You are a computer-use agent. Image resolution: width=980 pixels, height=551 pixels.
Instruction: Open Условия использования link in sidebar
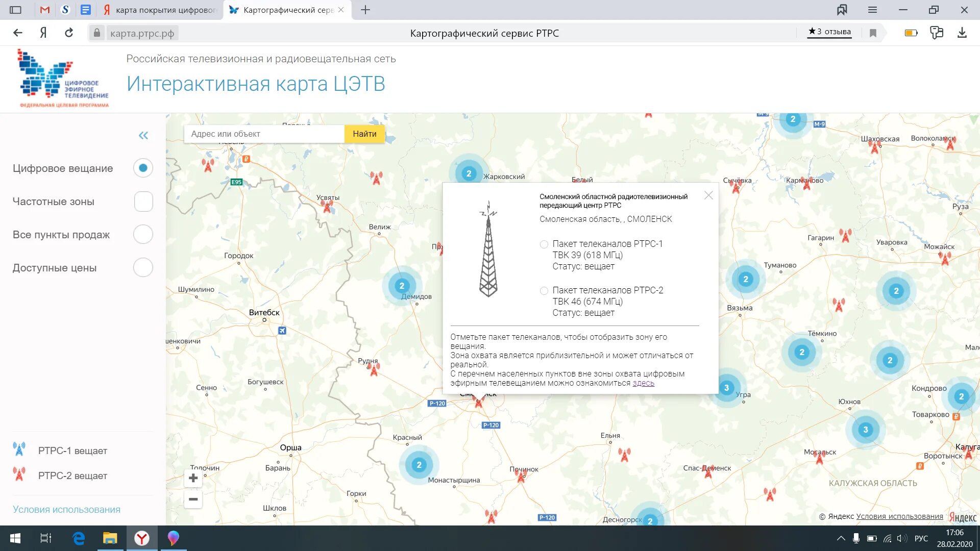66,509
